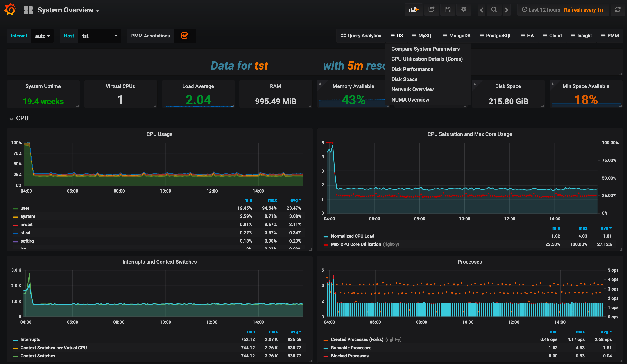The width and height of the screenshot is (627, 364).
Task: Select CPU Utilization Details (Cores) entry
Action: tap(427, 59)
